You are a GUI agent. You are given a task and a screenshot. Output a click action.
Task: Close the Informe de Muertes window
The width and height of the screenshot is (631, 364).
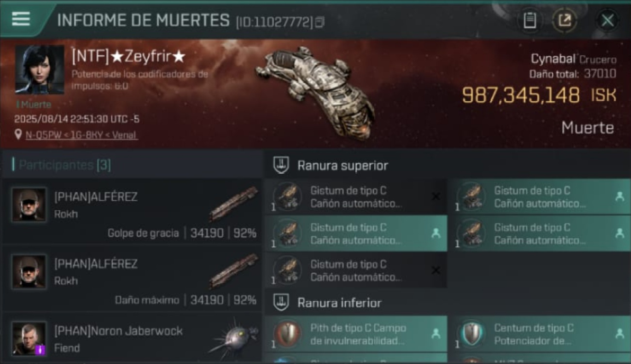click(607, 20)
